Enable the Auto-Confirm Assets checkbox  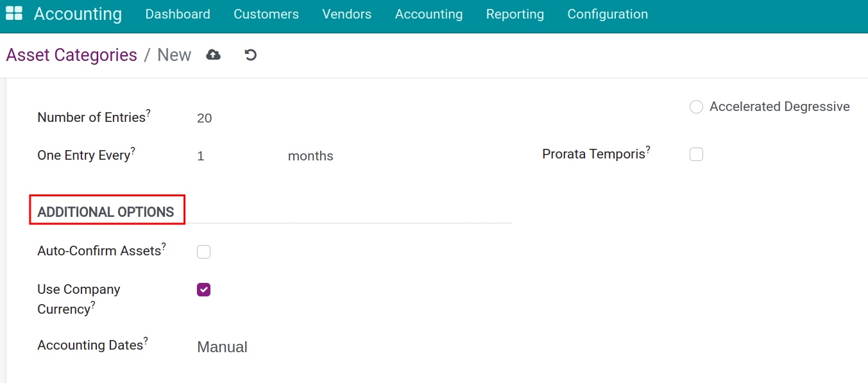(x=203, y=251)
